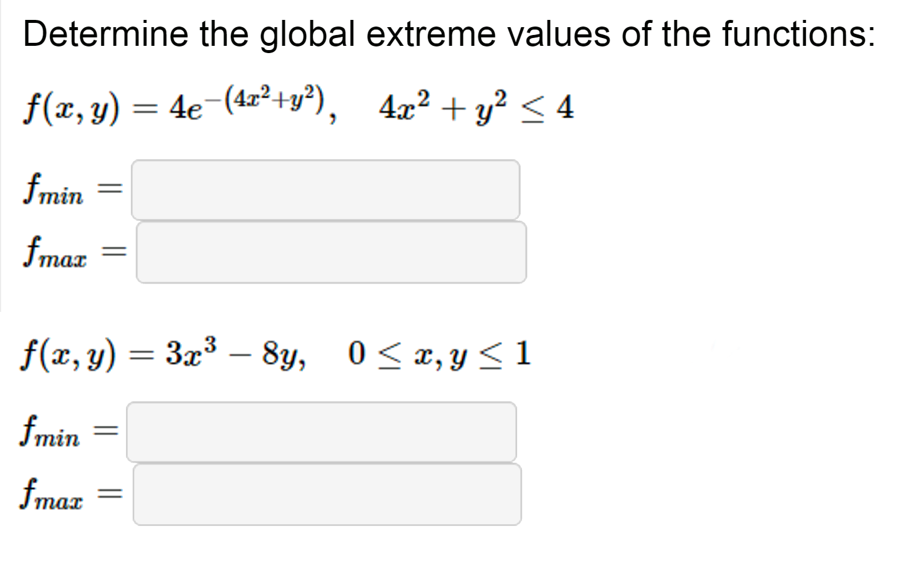Click the fmin input field for the second function

321,431
